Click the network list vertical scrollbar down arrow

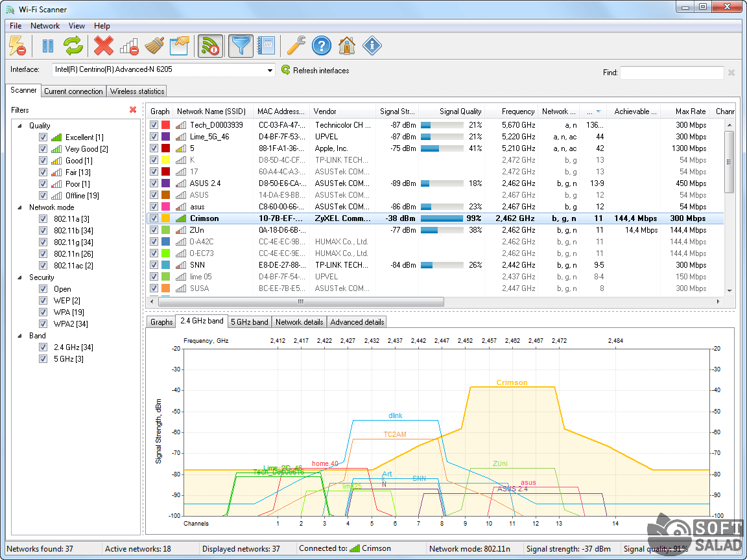point(729,290)
